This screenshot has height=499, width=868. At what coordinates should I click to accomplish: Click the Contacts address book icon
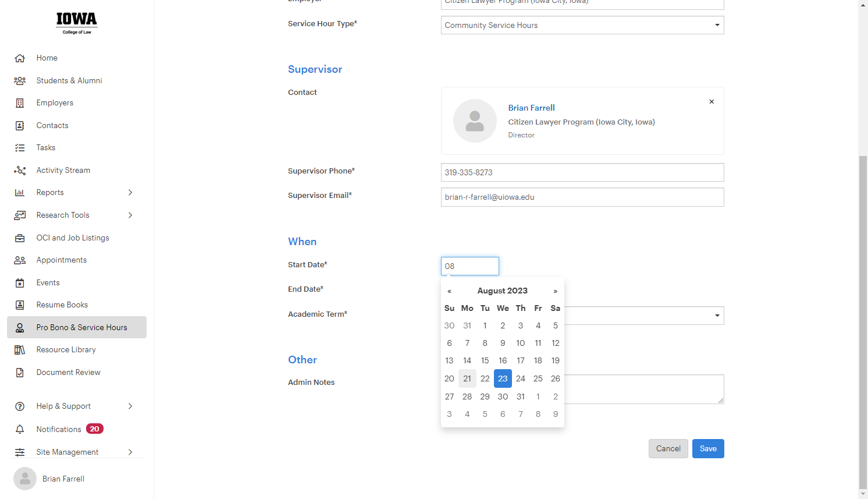(20, 126)
